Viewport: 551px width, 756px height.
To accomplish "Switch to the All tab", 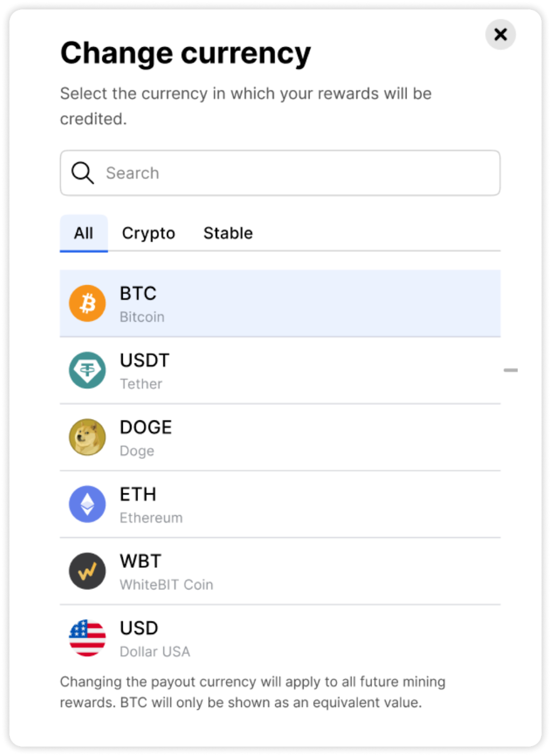I will point(84,233).
